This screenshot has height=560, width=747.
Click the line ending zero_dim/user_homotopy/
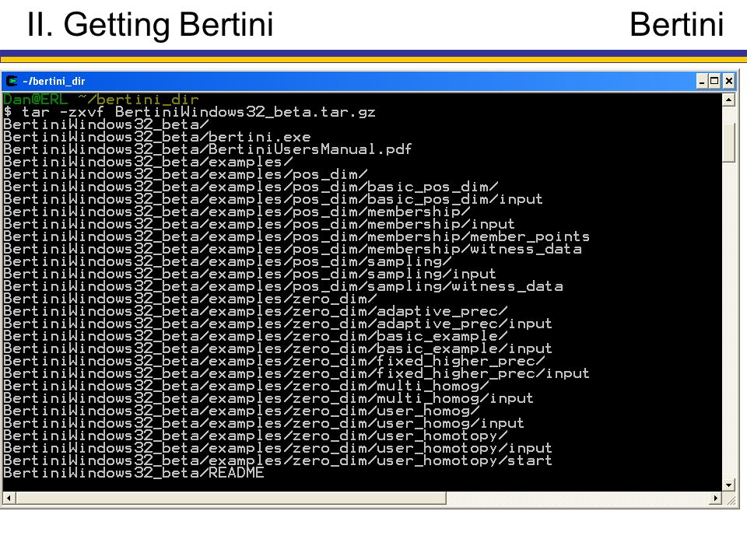255,436
